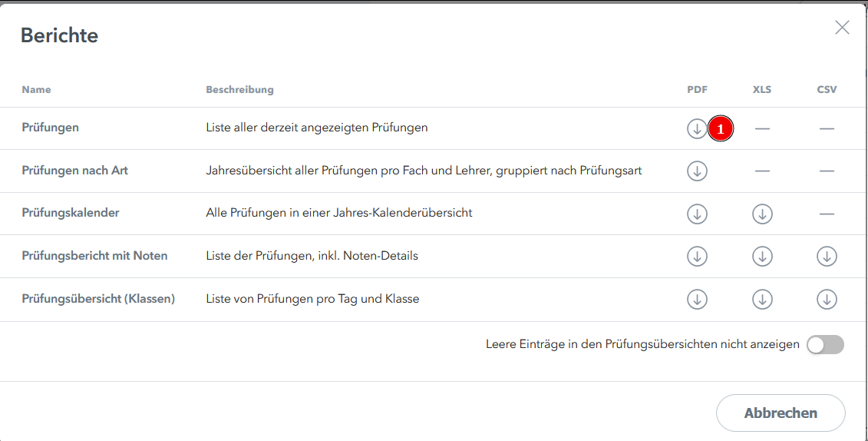Click the red number 1 badge
This screenshot has width=868, height=441.
pyautogui.click(x=721, y=129)
